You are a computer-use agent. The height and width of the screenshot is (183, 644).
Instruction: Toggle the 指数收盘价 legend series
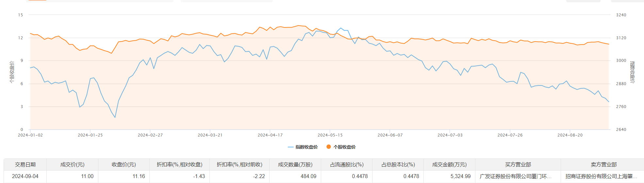click(303, 147)
